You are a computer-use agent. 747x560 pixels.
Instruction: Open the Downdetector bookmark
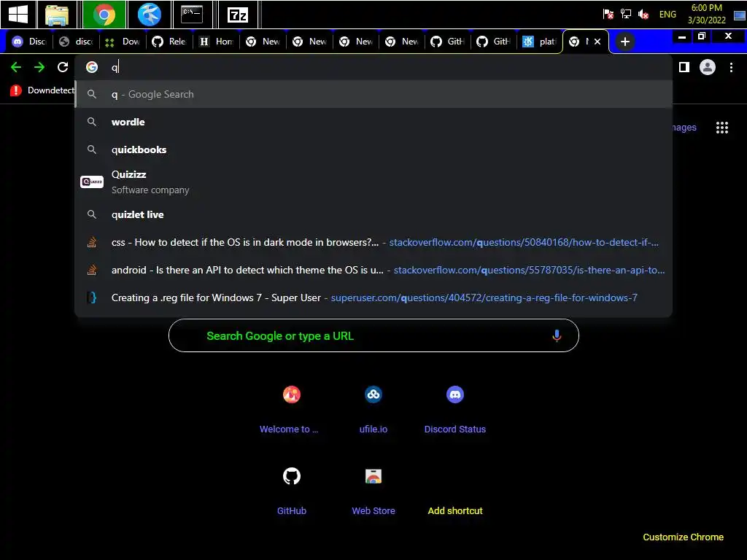pos(42,90)
